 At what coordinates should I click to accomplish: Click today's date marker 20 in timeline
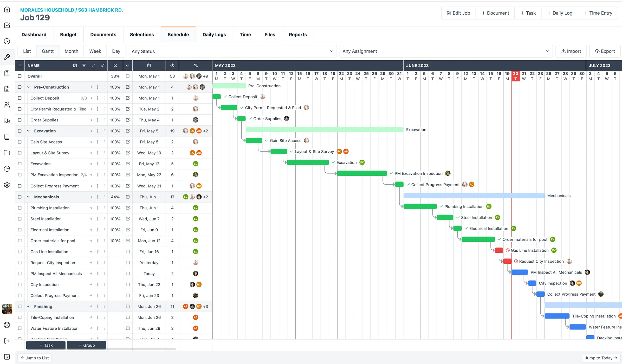(515, 76)
